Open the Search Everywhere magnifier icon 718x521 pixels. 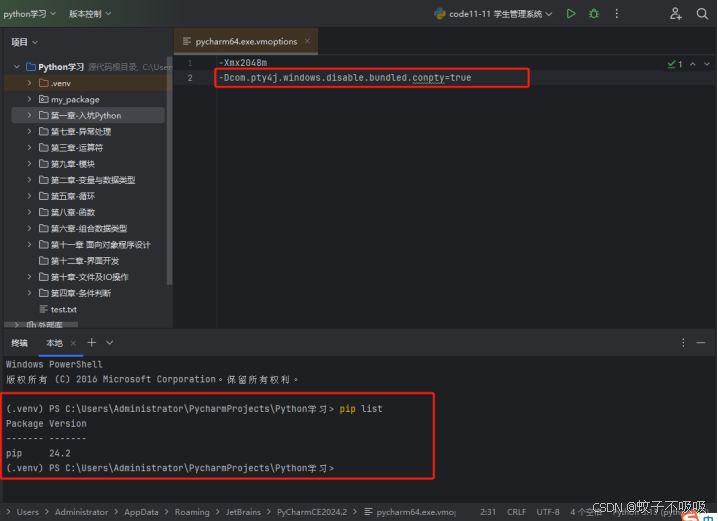[704, 14]
